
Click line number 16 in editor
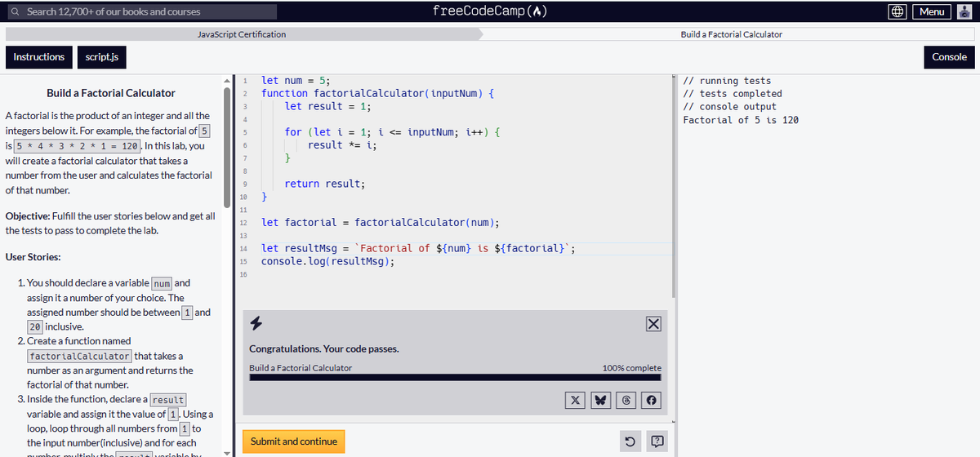[243, 274]
